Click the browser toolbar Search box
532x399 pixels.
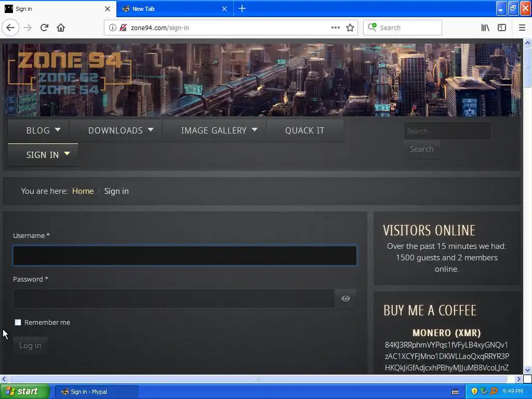pyautogui.click(x=403, y=28)
